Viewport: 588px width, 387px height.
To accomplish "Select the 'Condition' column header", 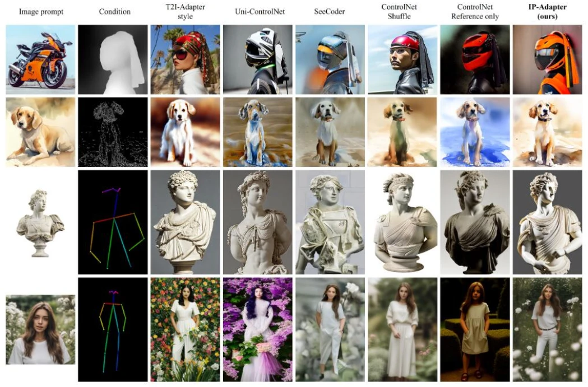I will (114, 11).
